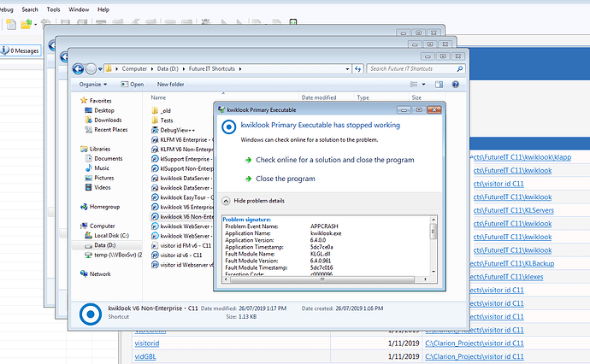Toggle the Explorer preview pane icon
The width and height of the screenshot is (590, 364).
(439, 85)
